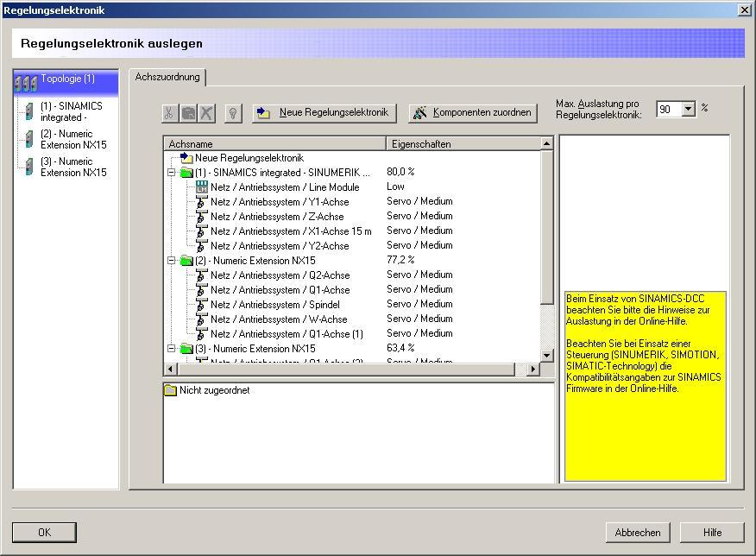
Task: Click Servo / Medium value of Y1-Achse row
Action: coord(419,201)
